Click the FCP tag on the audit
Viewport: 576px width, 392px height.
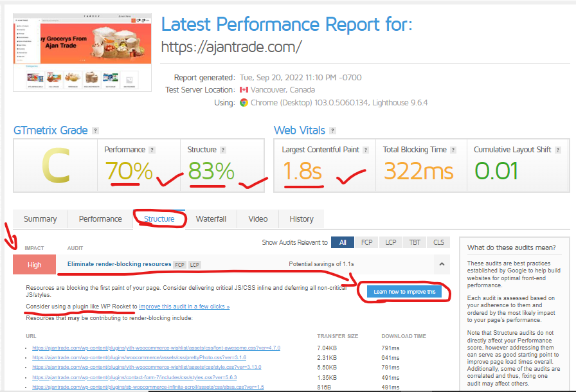179,265
